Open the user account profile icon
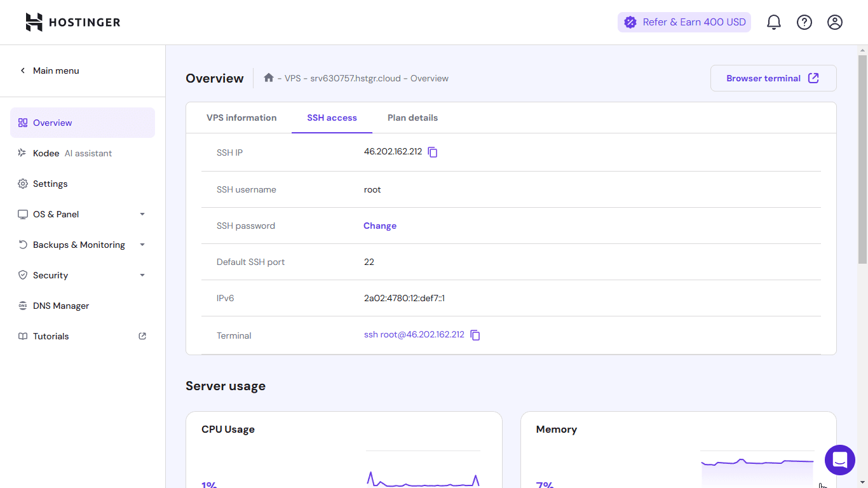This screenshot has height=488, width=868. pyautogui.click(x=835, y=22)
